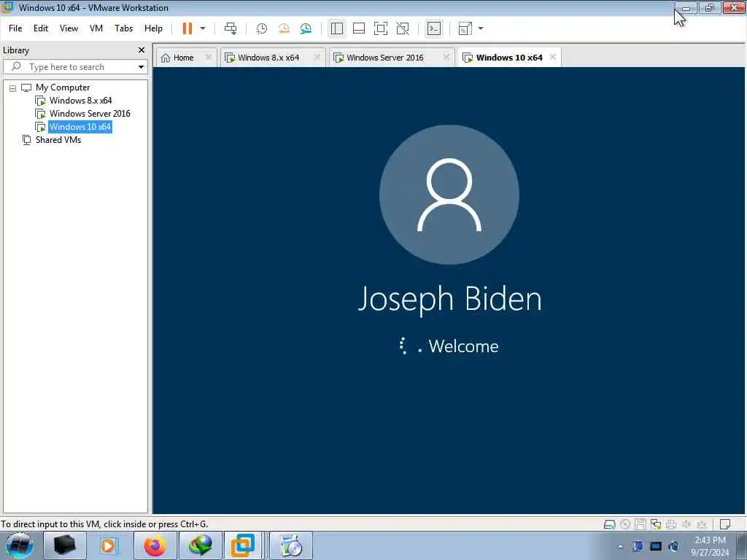Screen dimensions: 747x560
Task: Open the download manager globe taskbar icon
Action: coord(200,545)
